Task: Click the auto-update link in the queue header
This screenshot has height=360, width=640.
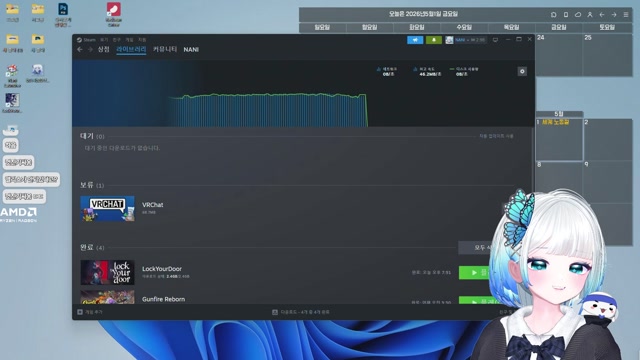Action: pyautogui.click(x=496, y=136)
